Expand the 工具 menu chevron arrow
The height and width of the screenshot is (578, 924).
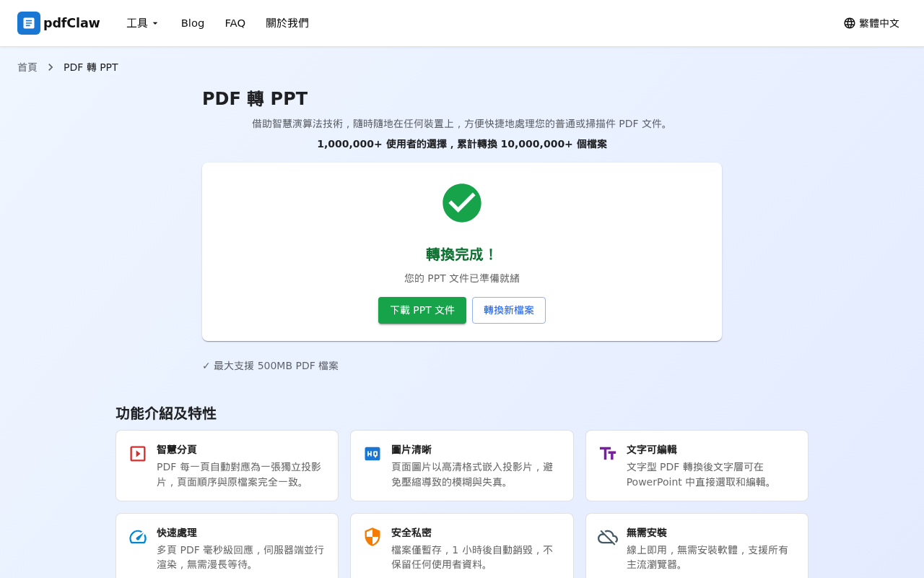154,24
